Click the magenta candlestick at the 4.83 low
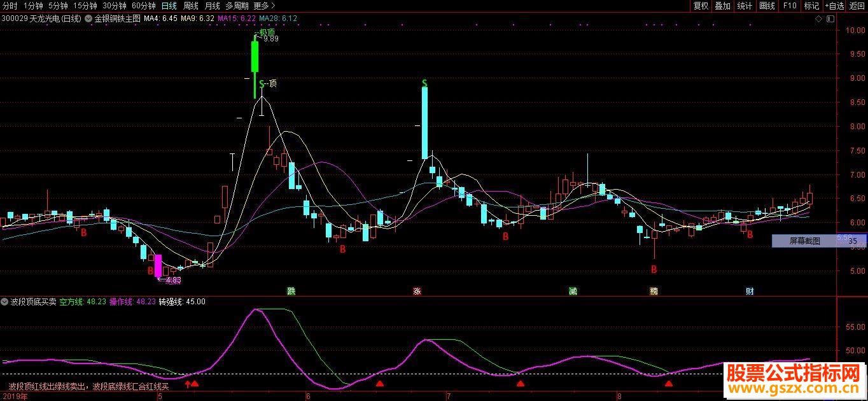 pos(158,265)
